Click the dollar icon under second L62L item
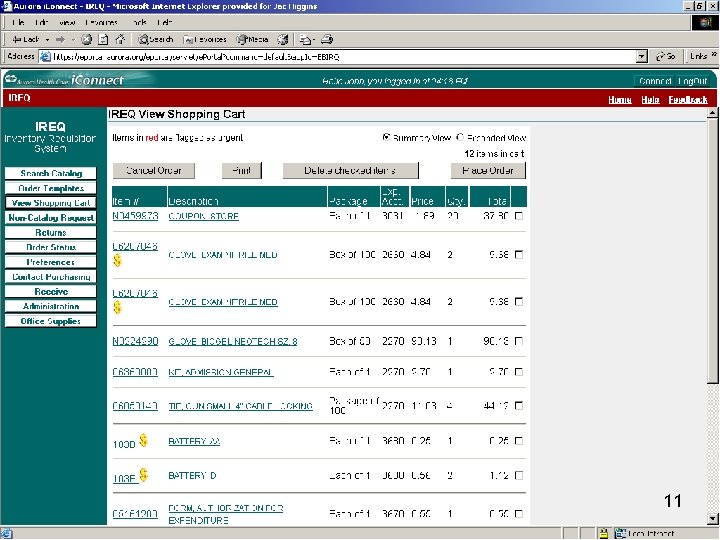The width and height of the screenshot is (720, 540). [x=117, y=307]
